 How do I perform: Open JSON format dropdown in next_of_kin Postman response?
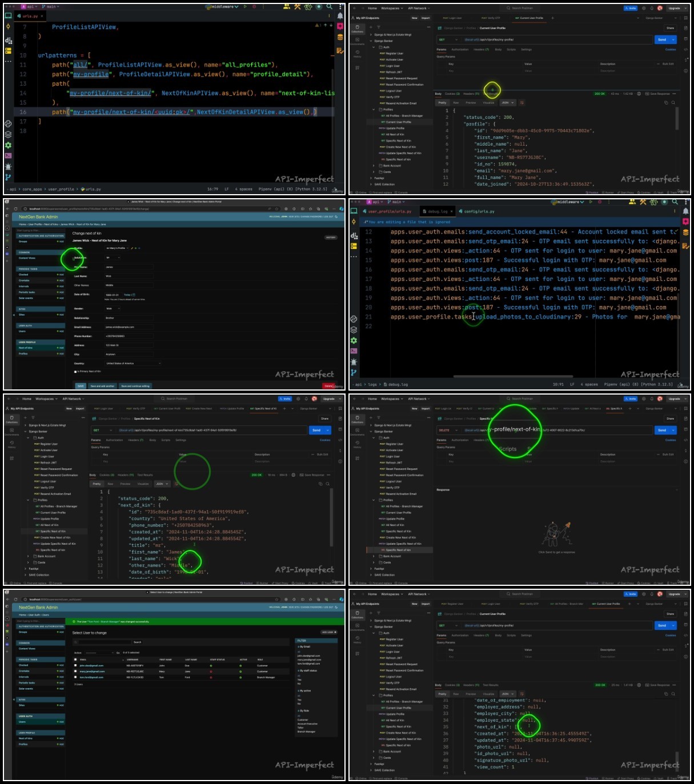163,484
